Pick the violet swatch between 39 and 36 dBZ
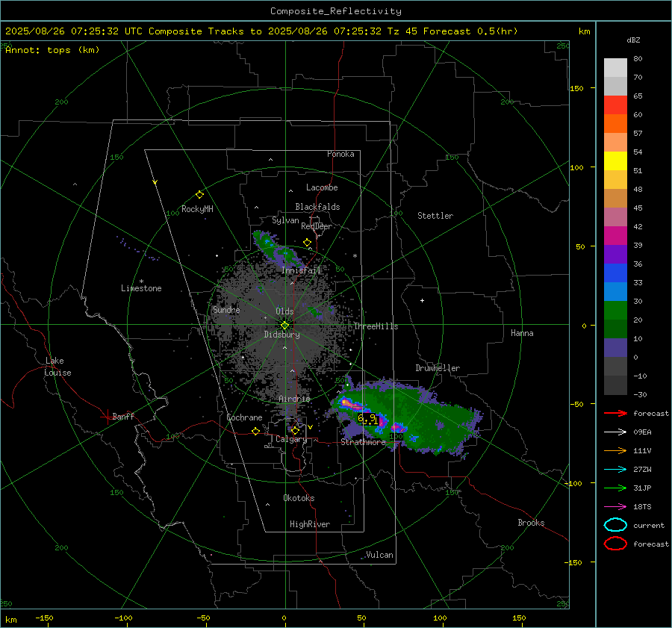This screenshot has height=628, width=672. point(615,255)
